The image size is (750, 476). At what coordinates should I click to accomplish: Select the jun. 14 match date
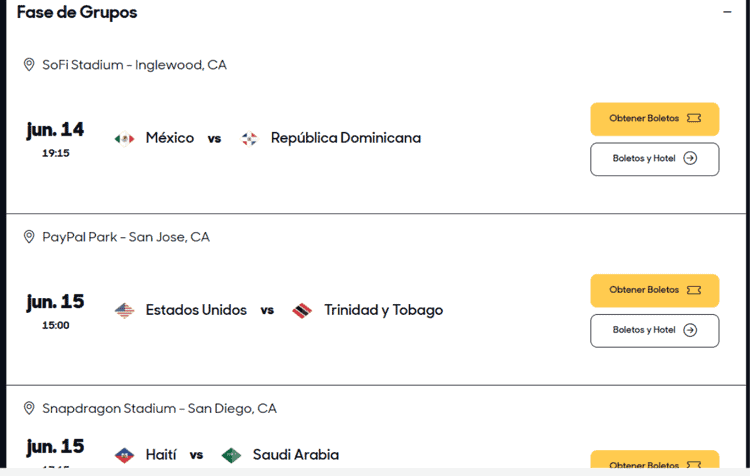pyautogui.click(x=55, y=129)
